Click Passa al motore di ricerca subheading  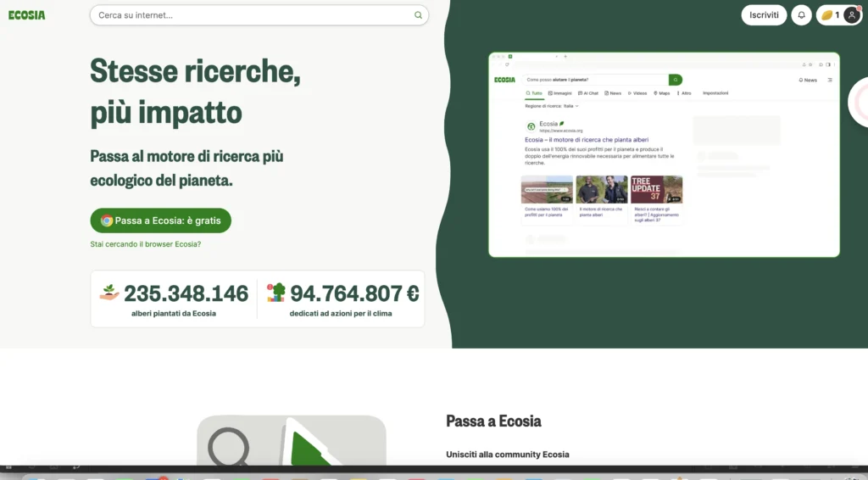tap(186, 168)
